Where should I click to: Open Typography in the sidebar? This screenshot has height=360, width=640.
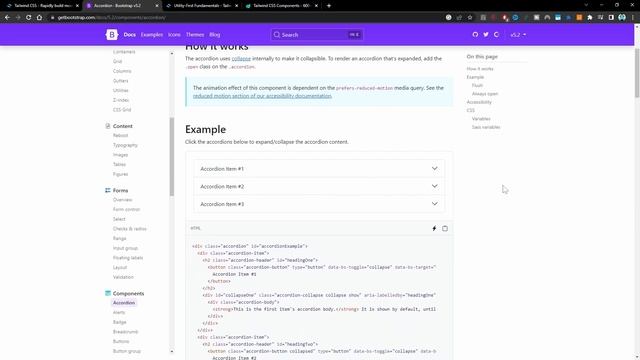[x=125, y=145]
